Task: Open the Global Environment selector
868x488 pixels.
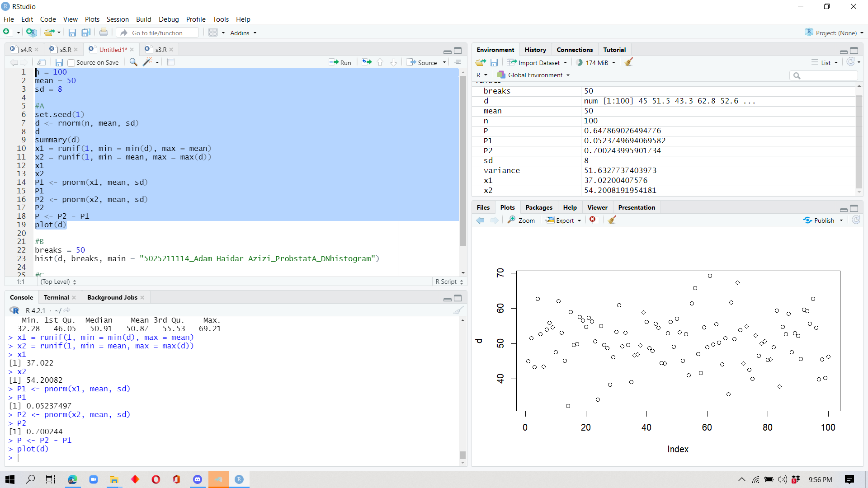Action: pos(533,75)
